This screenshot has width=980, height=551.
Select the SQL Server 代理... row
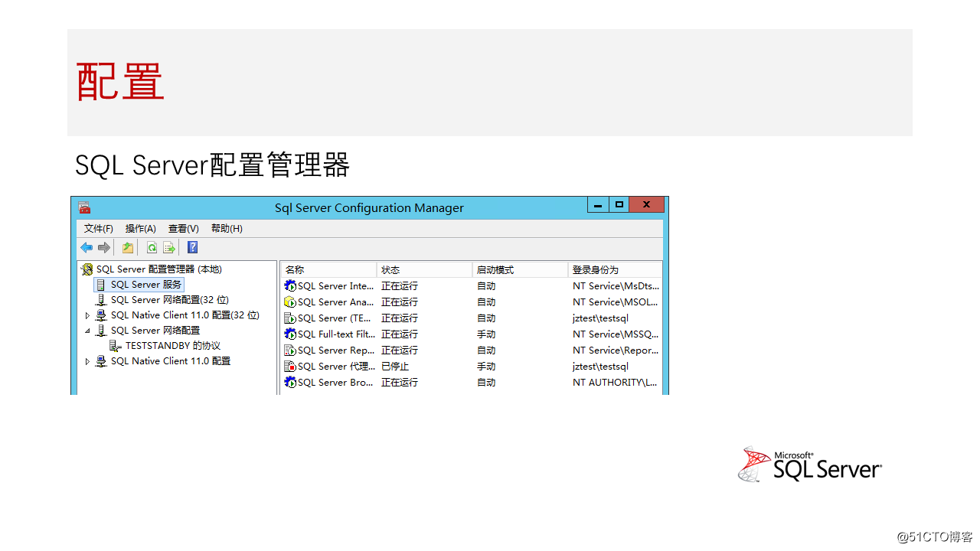(472, 367)
